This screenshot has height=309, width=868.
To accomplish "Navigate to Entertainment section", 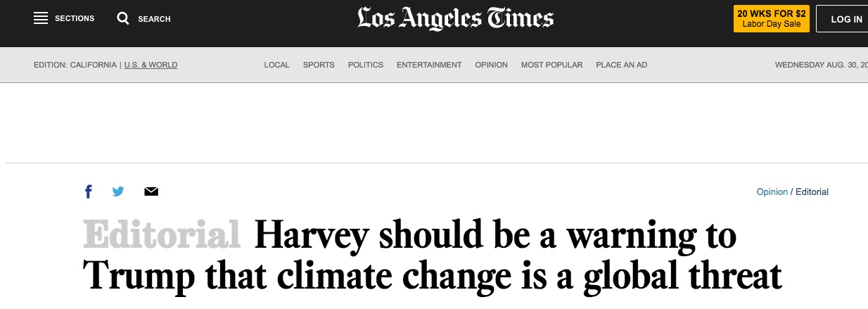I will (429, 65).
